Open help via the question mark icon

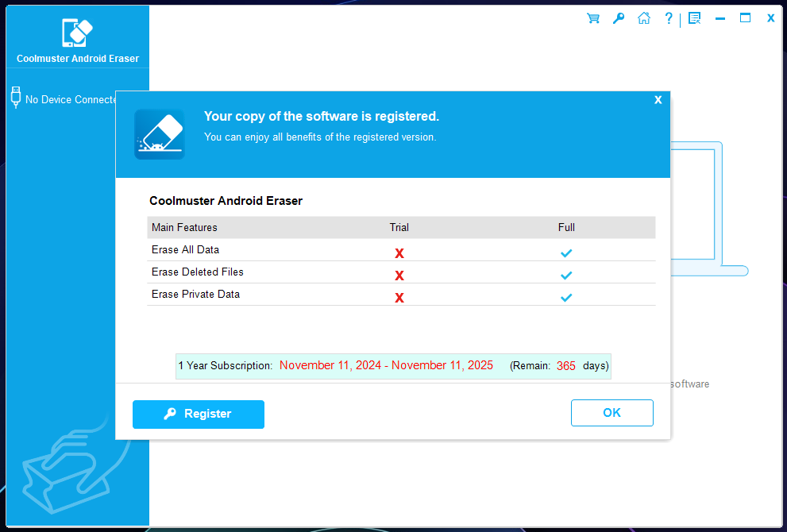click(x=669, y=18)
